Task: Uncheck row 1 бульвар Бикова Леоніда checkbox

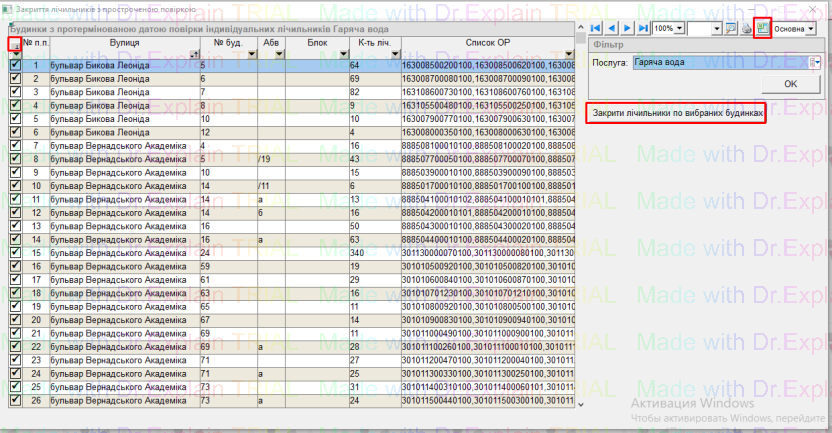Action: pyautogui.click(x=14, y=66)
